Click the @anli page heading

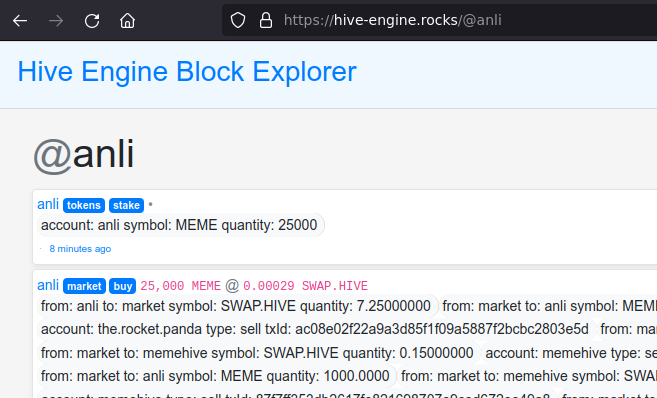click(x=84, y=155)
